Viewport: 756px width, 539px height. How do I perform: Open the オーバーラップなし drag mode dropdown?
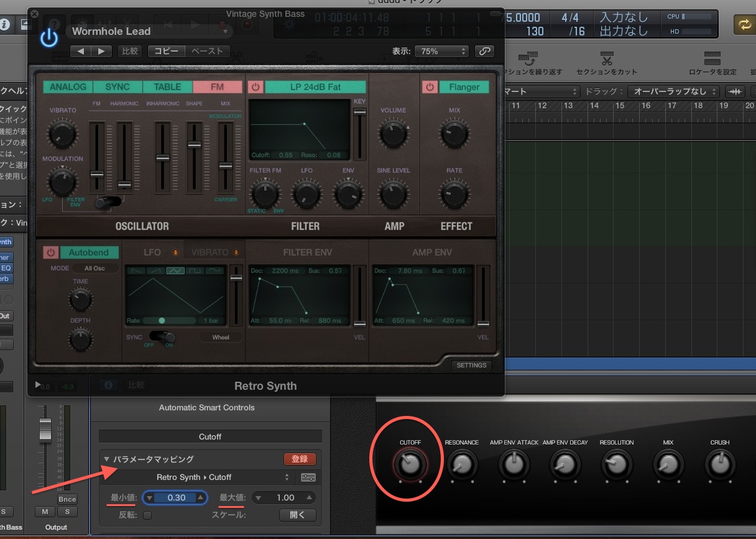673,91
